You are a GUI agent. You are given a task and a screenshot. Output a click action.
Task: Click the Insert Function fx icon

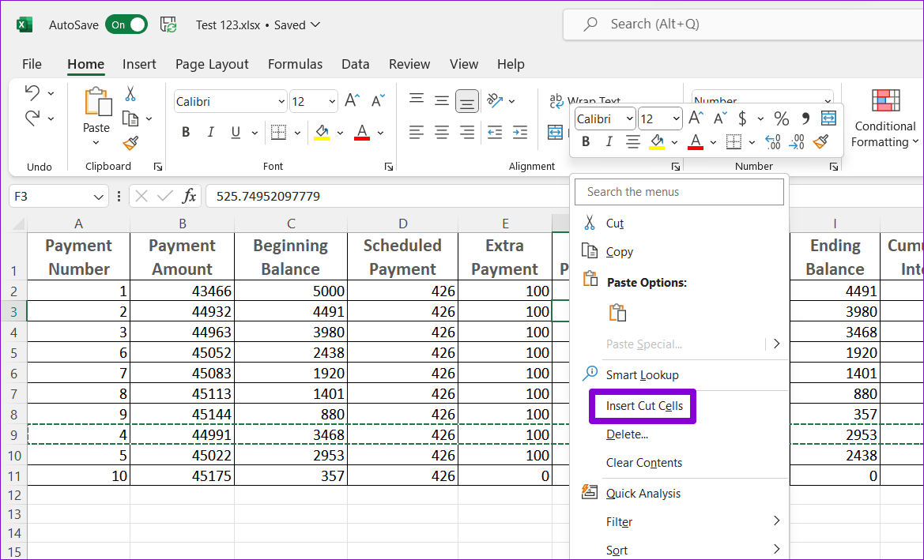pyautogui.click(x=190, y=196)
